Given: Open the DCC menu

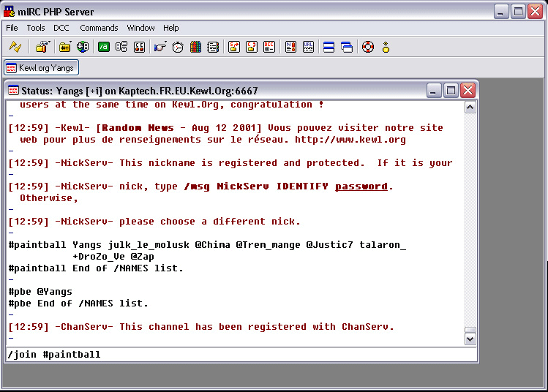Looking at the screenshot, I should coord(61,28).
